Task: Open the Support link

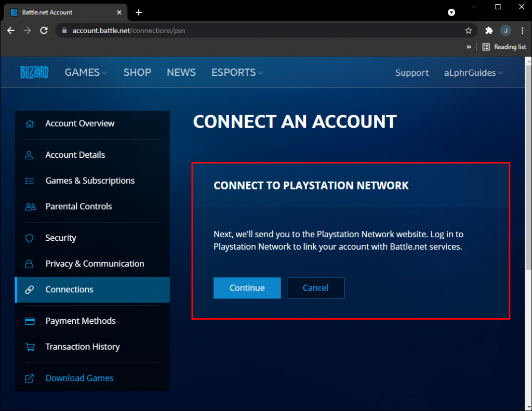Action: 411,72
